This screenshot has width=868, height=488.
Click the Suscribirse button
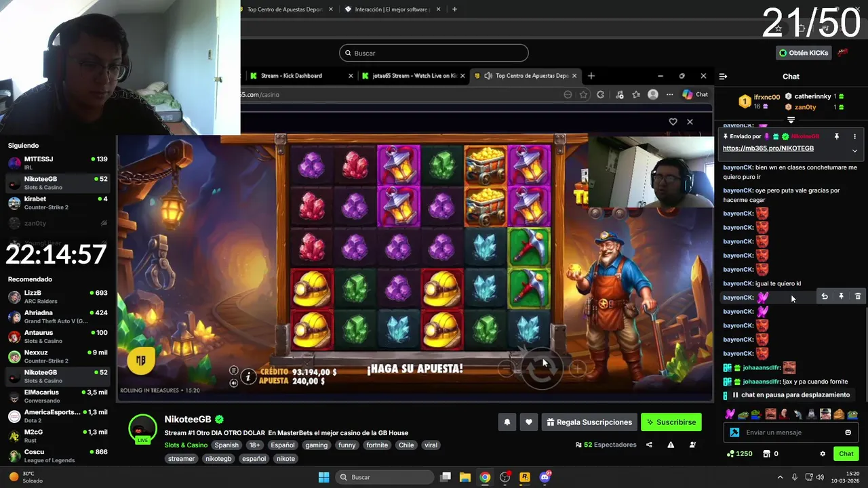tap(671, 422)
